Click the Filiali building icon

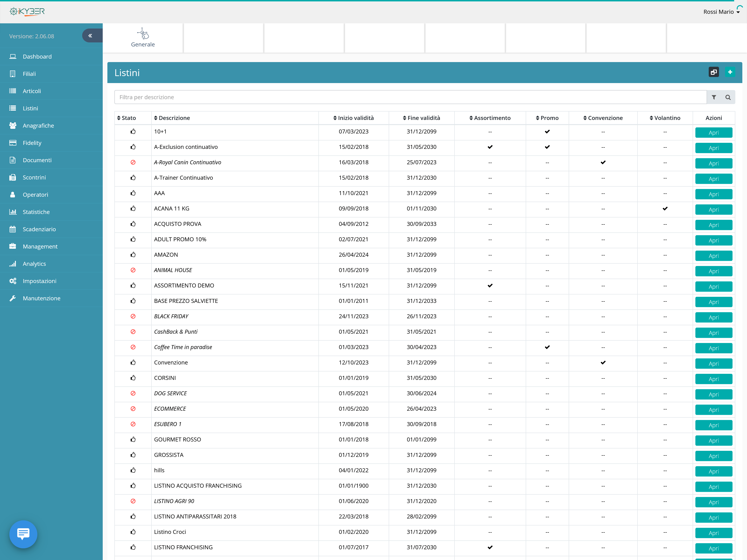(x=13, y=73)
